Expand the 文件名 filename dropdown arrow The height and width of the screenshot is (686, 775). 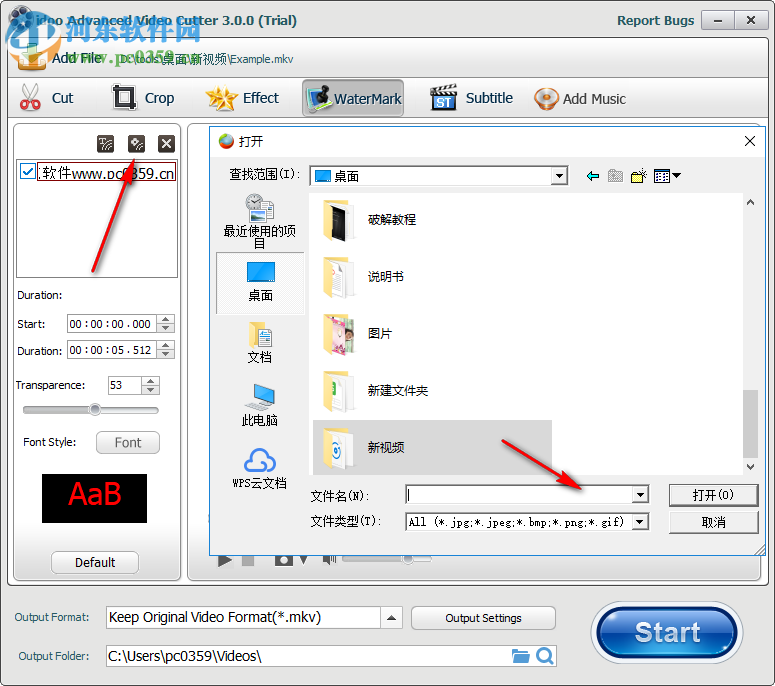pos(640,494)
